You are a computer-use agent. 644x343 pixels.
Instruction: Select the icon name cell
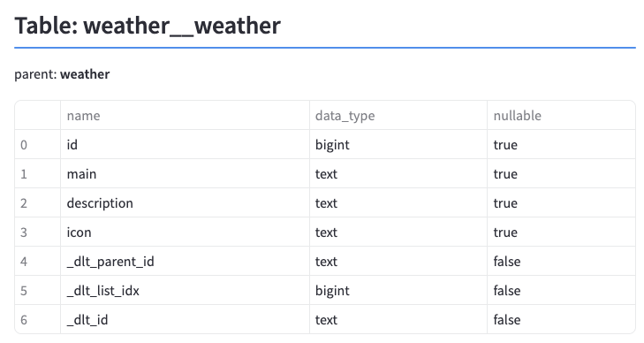(x=185, y=232)
